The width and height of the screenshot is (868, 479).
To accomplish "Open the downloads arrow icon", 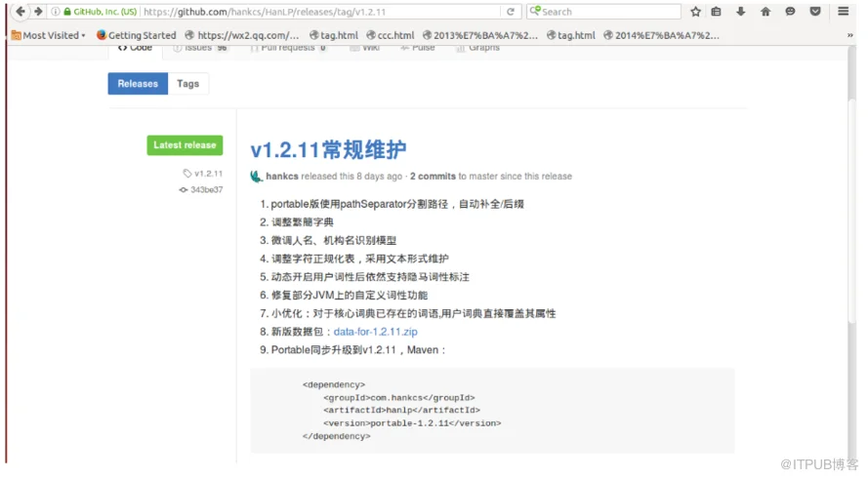I will pos(741,12).
